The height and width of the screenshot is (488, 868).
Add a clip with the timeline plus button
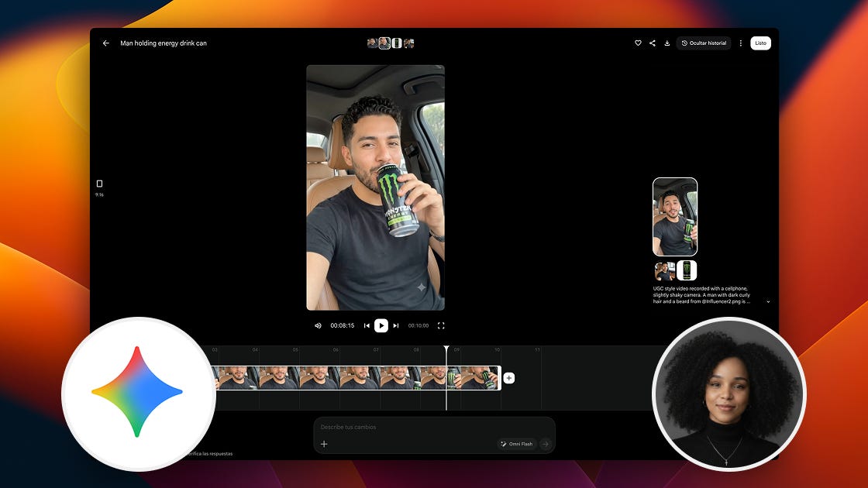(508, 378)
